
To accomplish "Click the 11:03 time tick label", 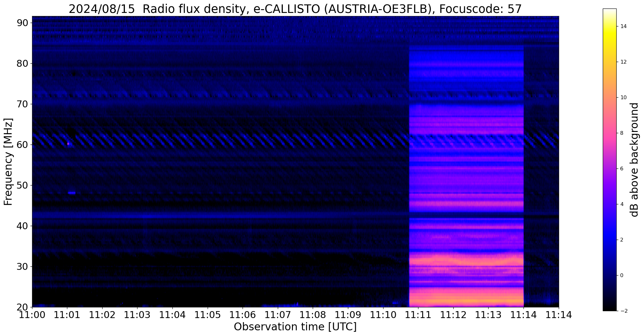I will coord(137,315).
